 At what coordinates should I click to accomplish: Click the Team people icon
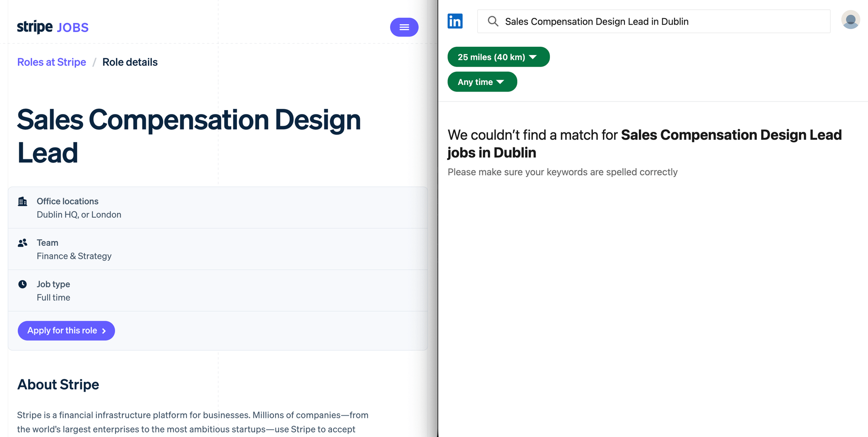tap(23, 243)
